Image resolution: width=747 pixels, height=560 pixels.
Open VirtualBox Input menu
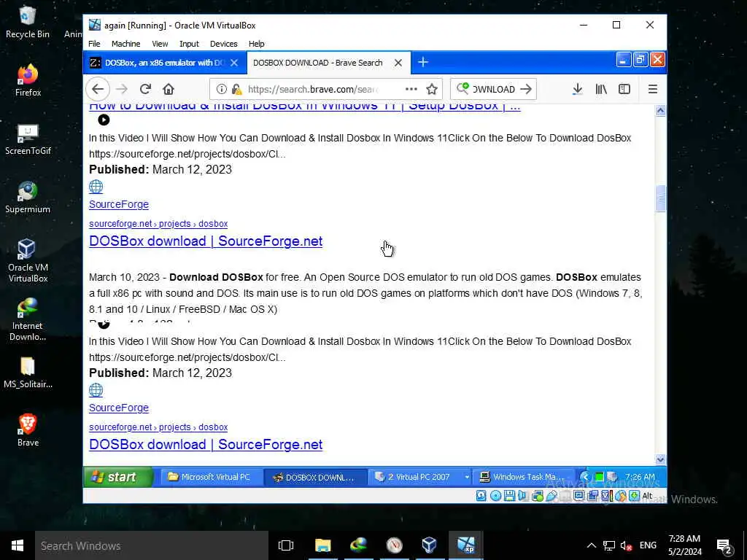[189, 44]
